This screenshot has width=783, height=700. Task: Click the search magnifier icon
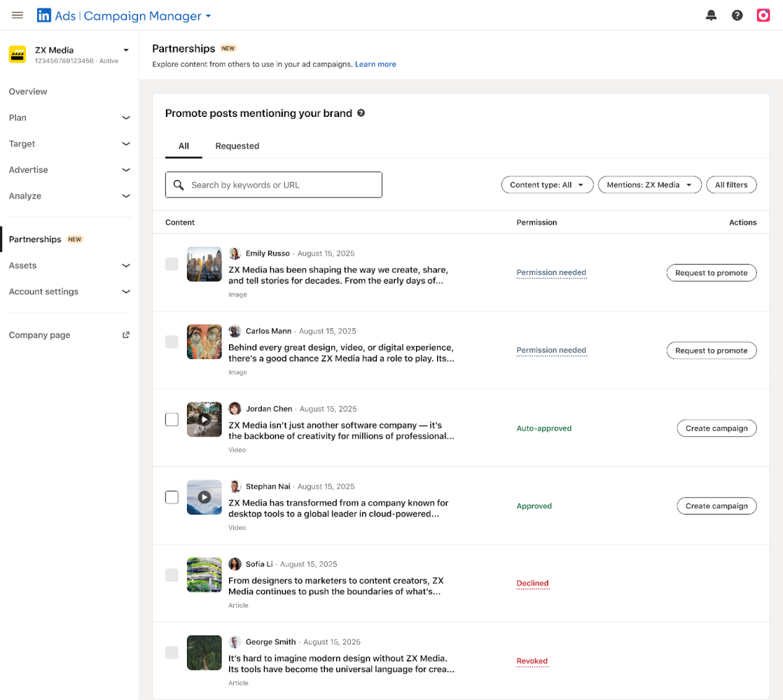pos(179,185)
